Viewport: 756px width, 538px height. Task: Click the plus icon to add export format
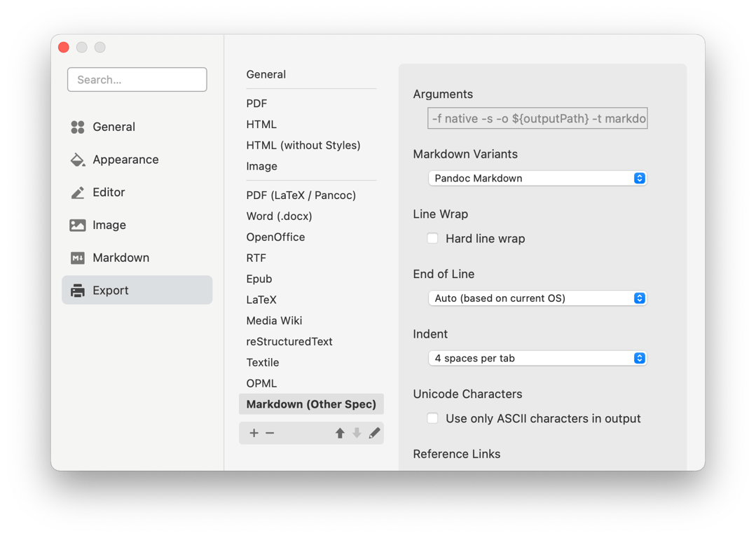point(254,433)
